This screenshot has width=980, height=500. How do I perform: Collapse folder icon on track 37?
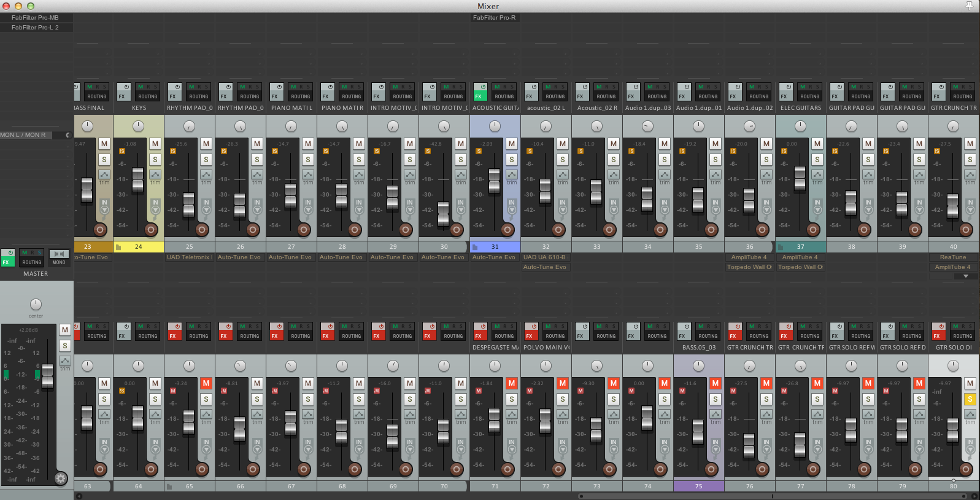coord(781,247)
